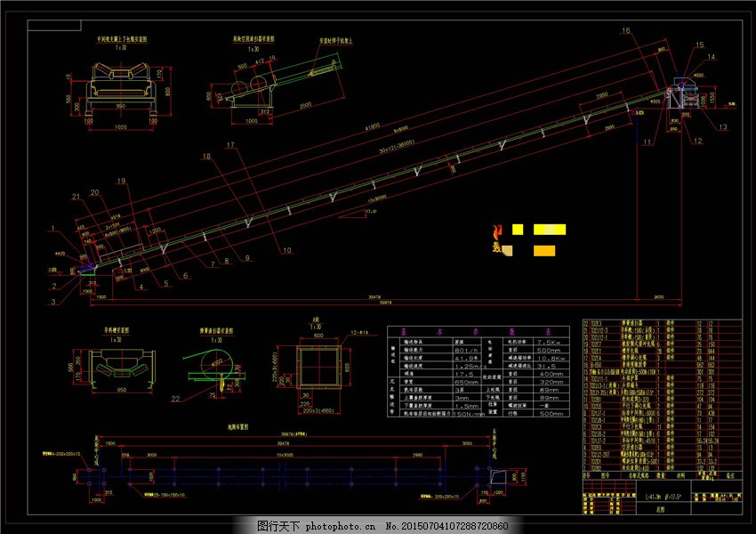Viewport: 756px width, 534px height.
Task: Click the 7.5Kw motor power value cell
Action: (x=548, y=341)
